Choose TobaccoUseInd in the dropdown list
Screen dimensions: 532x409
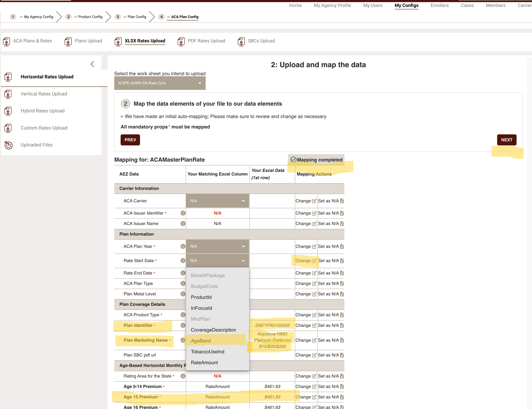[x=208, y=352]
